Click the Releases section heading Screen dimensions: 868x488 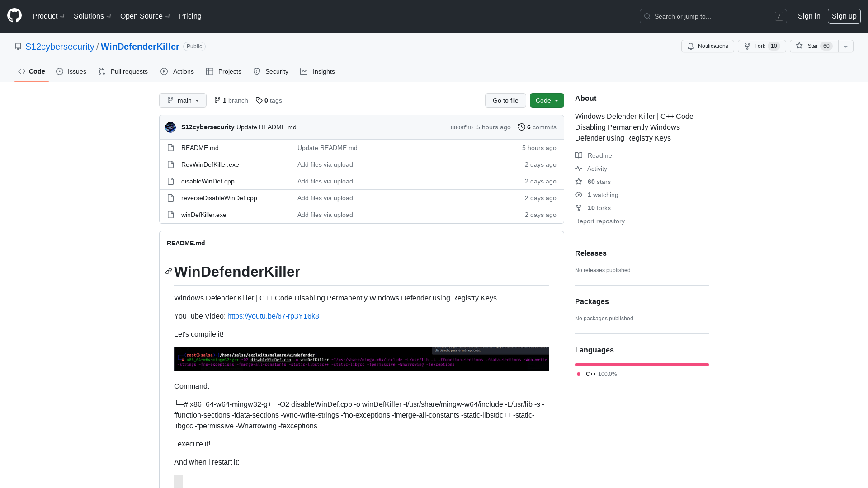pyautogui.click(x=591, y=253)
